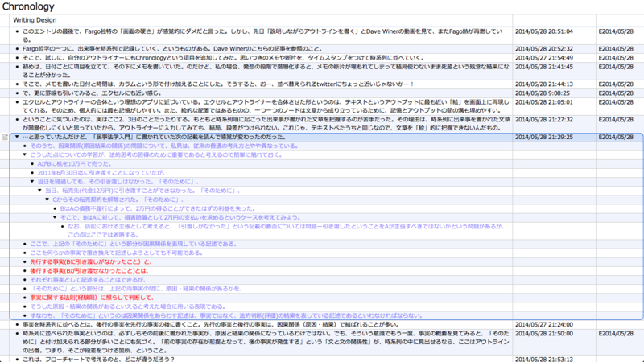Select the timestamp cell '2014/05/27 21:24:00'
Viewport: 644px width, 362px height.
(544, 324)
